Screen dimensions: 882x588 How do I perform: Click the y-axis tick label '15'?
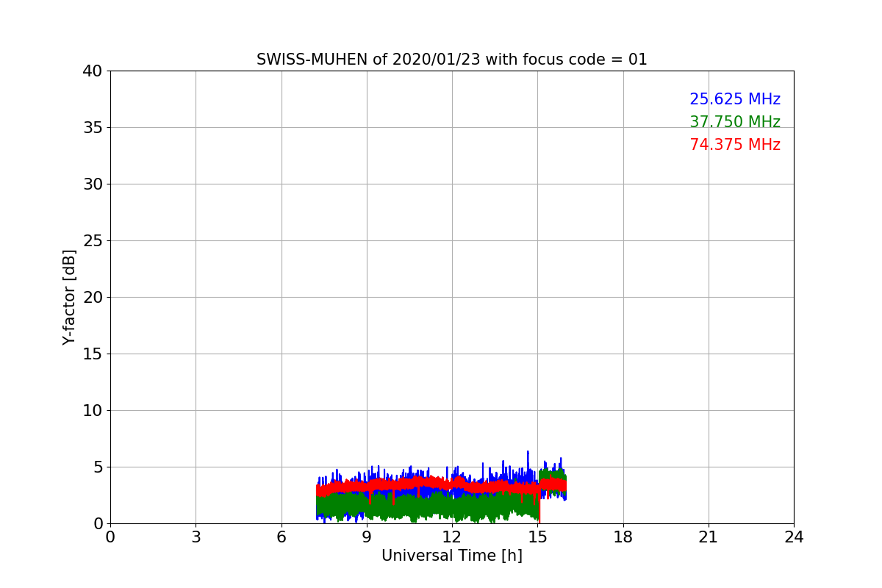point(93,354)
